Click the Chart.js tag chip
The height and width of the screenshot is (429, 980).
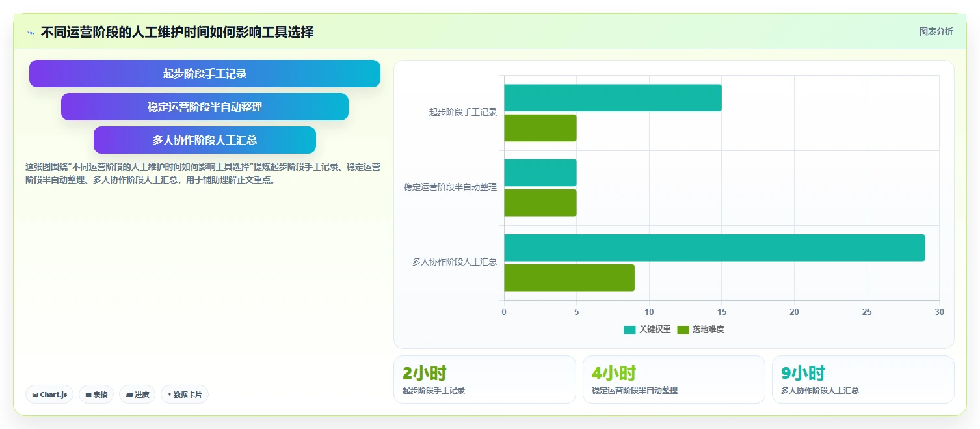(x=49, y=394)
